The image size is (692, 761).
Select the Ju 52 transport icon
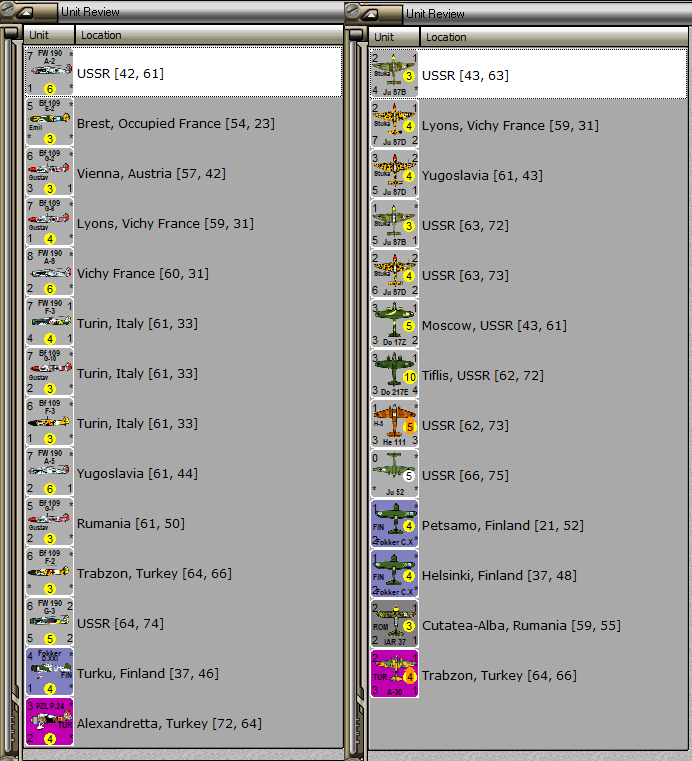395,474
